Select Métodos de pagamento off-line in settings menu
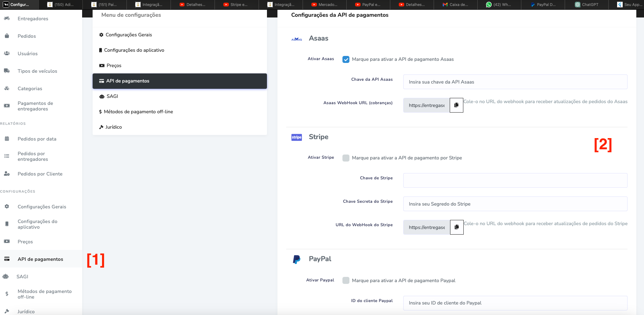 [x=138, y=112]
